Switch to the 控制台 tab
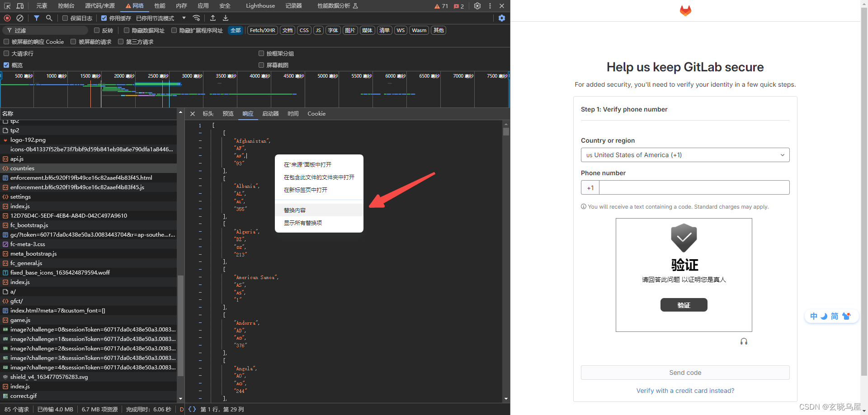Viewport: 868px width, 415px height. [66, 6]
